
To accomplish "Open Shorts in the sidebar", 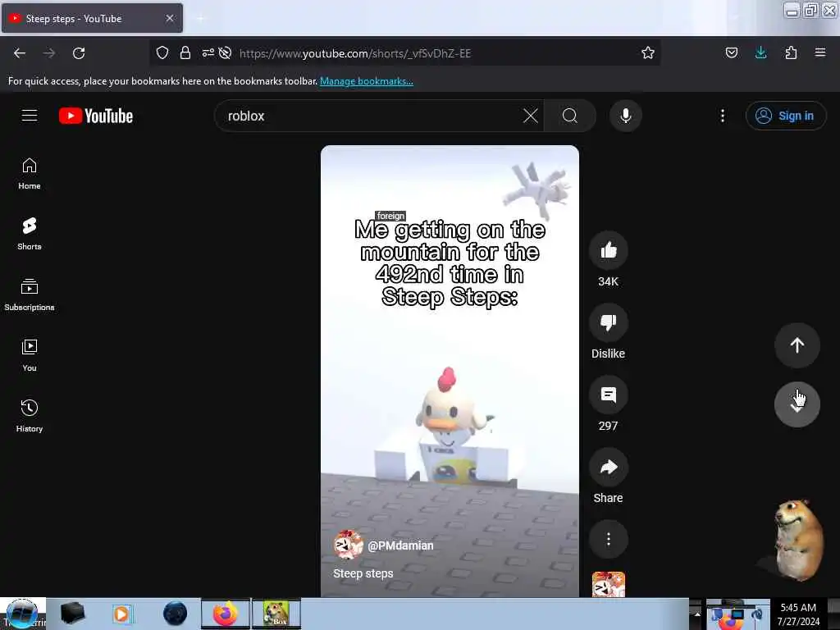I will point(30,234).
